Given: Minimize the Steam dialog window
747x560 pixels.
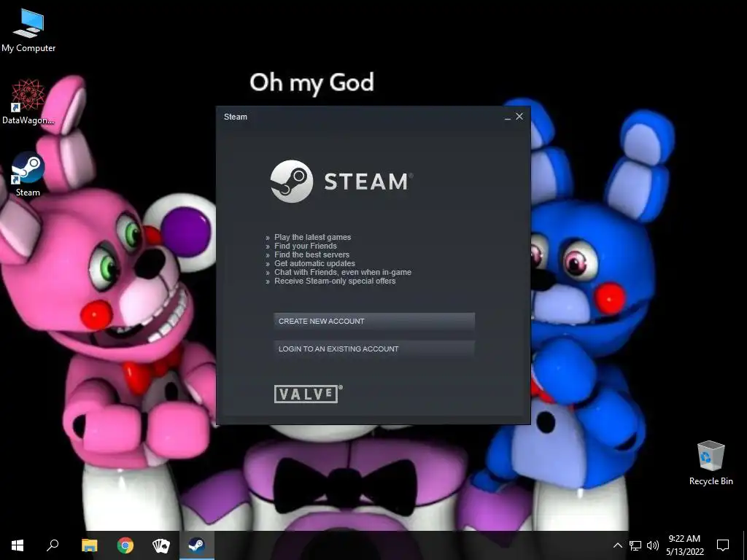Looking at the screenshot, I should [508, 117].
